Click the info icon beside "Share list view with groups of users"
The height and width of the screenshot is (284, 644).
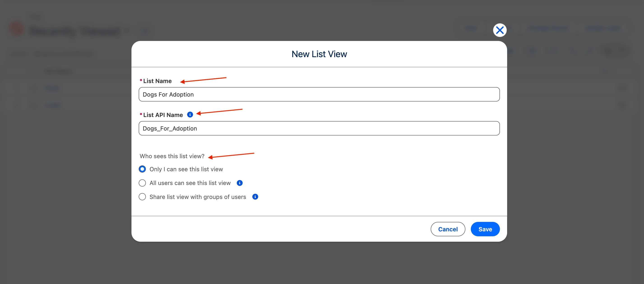tap(255, 197)
